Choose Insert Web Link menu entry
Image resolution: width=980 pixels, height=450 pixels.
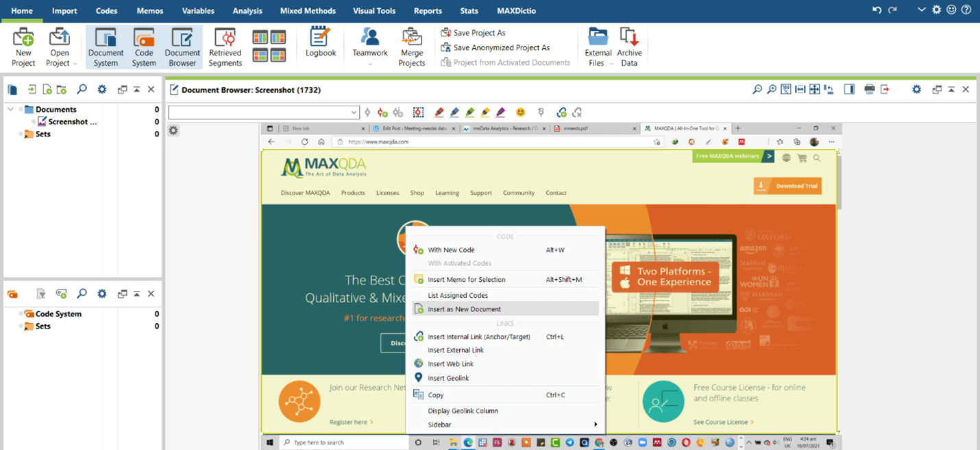click(505, 364)
